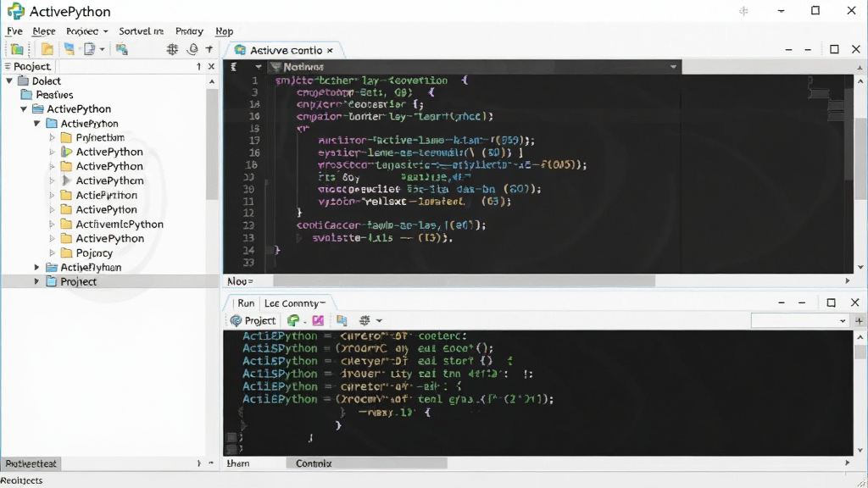868x488 pixels.
Task: Click the Notinns funnel icon
Action: tap(275, 67)
